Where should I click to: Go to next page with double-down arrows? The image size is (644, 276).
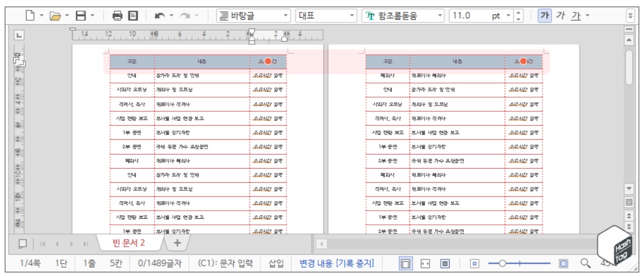click(629, 226)
